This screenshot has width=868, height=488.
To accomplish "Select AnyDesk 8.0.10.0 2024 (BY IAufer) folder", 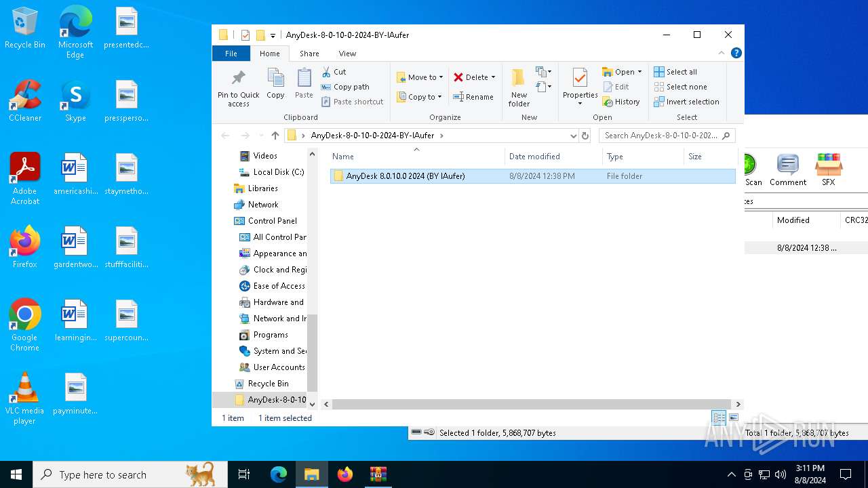I will click(x=532, y=176).
